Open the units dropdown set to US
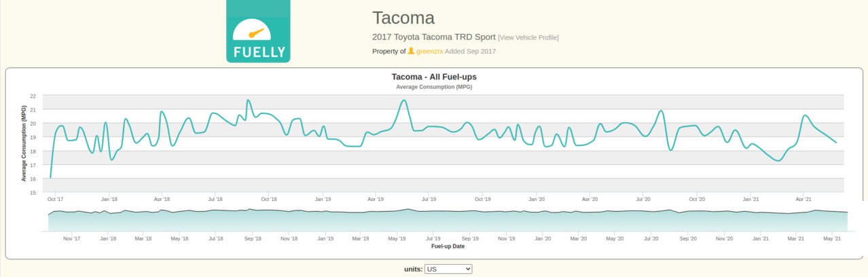This screenshot has width=868, height=277. pos(448,269)
